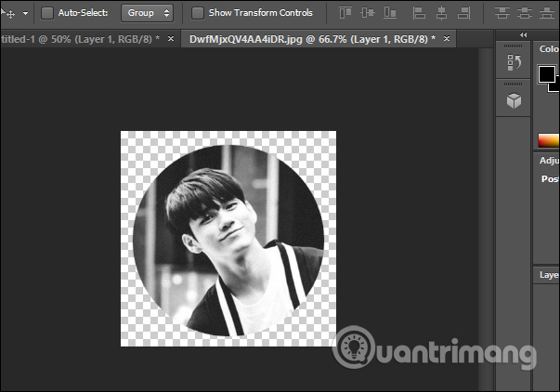The image size is (560, 392).
Task: Click the Distribute Top Edges icon
Action: 502,13
